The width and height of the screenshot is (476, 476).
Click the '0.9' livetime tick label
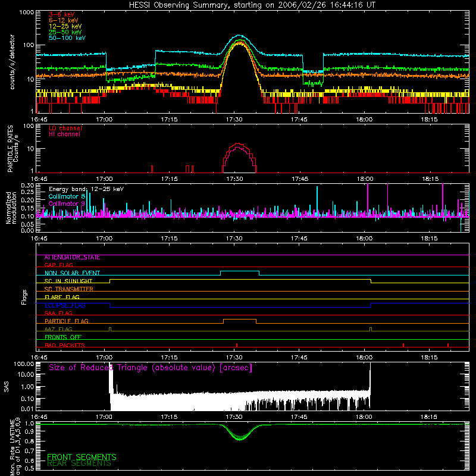pos(29,432)
